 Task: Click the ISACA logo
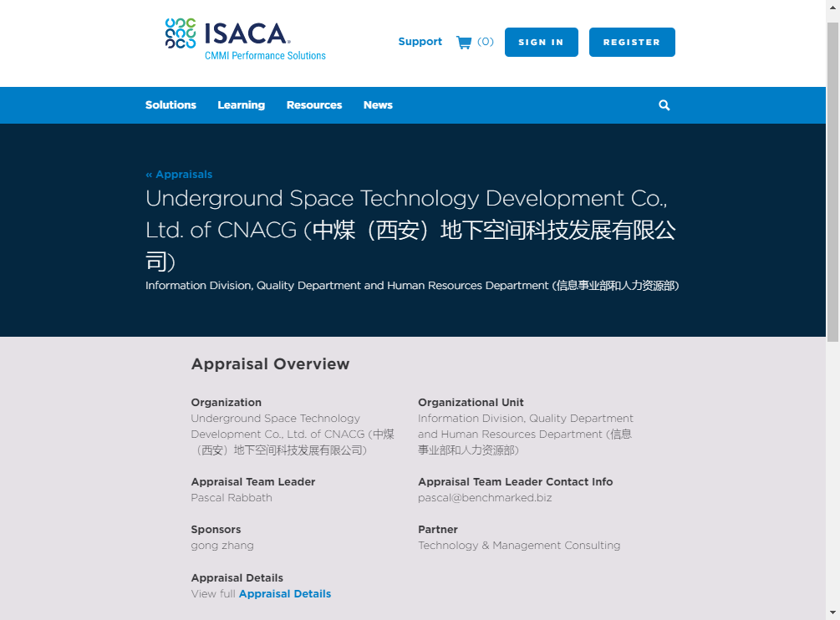[245, 39]
